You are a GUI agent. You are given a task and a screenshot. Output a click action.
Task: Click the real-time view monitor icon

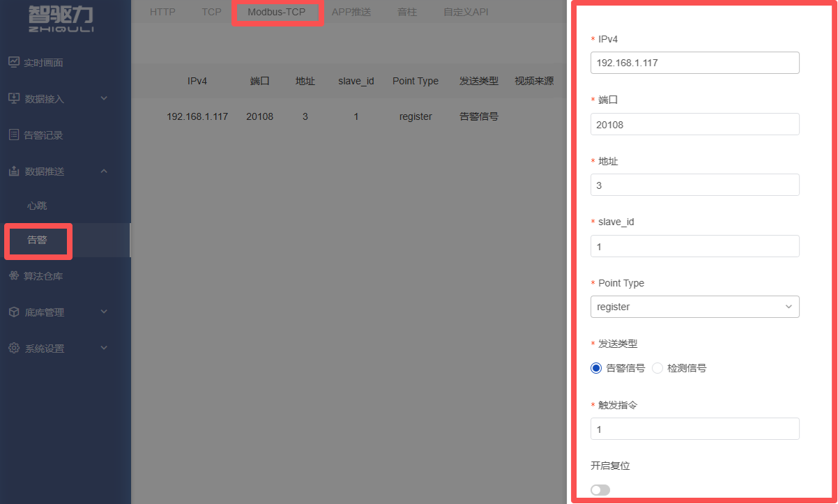tap(14, 62)
